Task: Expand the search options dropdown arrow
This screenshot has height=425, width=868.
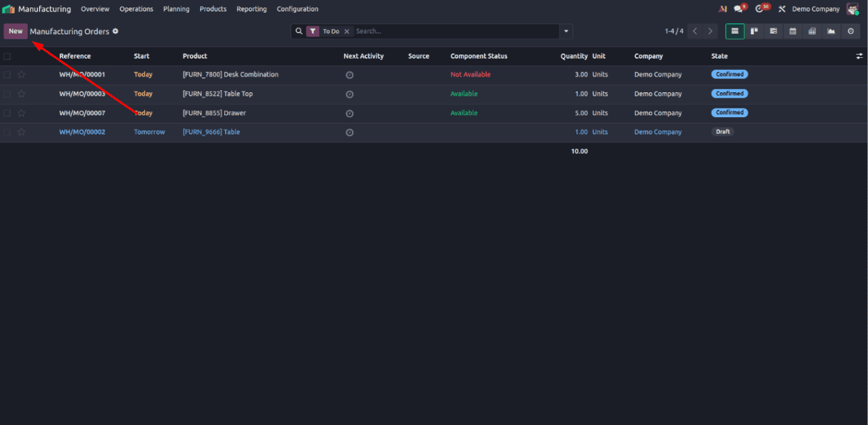Action: pyautogui.click(x=566, y=31)
